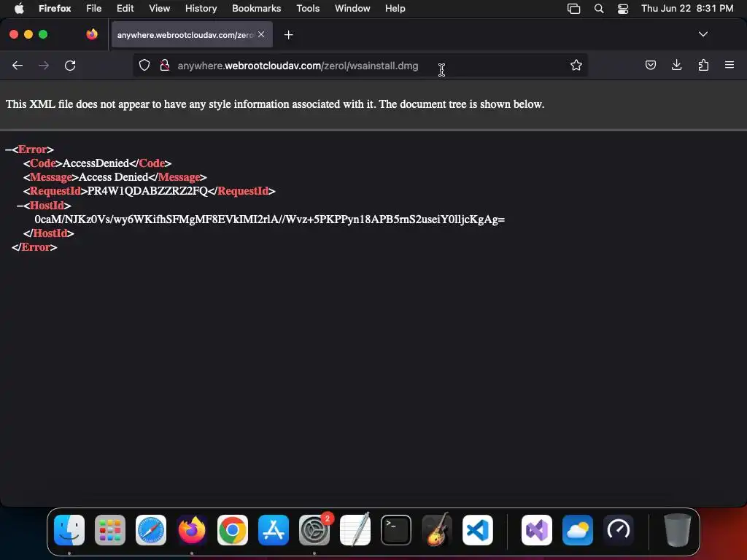Open the Tools menu

(x=308, y=9)
